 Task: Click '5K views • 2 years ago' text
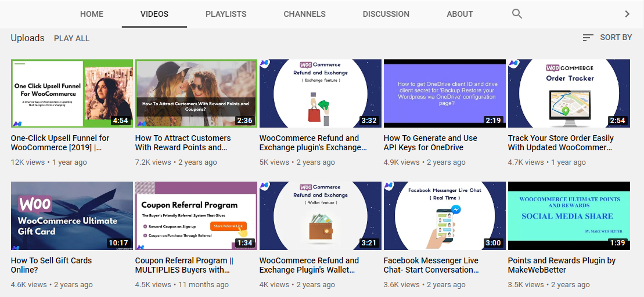pyautogui.click(x=297, y=162)
